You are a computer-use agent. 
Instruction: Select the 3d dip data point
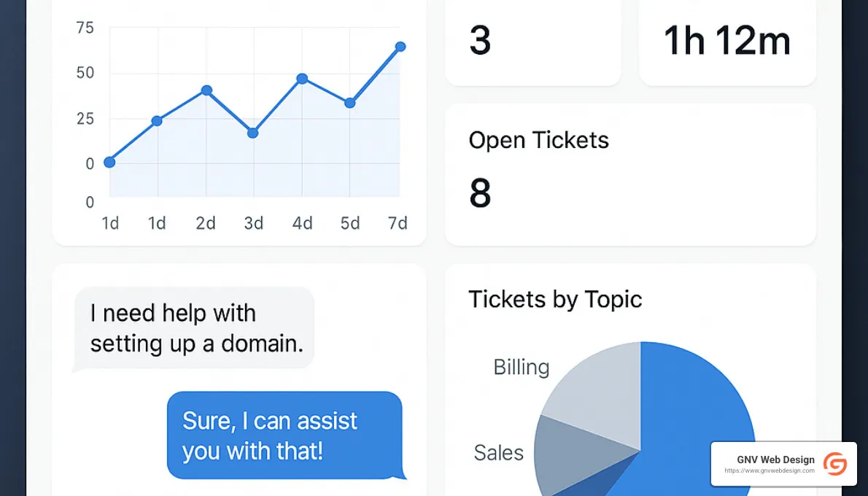[x=254, y=133]
